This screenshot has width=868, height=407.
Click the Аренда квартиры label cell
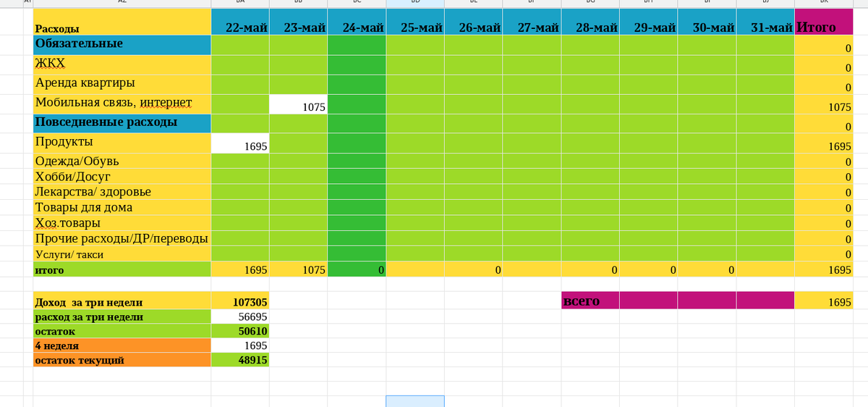click(122, 84)
